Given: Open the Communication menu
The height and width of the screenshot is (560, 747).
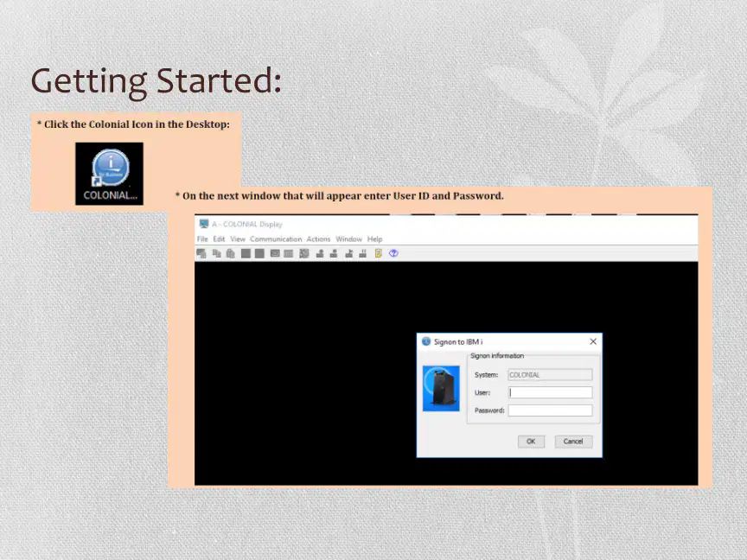Looking at the screenshot, I should tap(276, 239).
